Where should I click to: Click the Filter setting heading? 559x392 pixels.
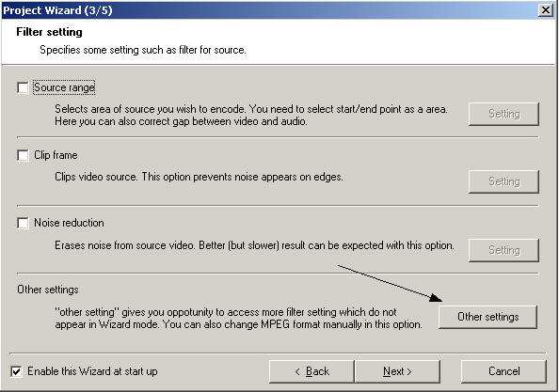click(x=49, y=32)
